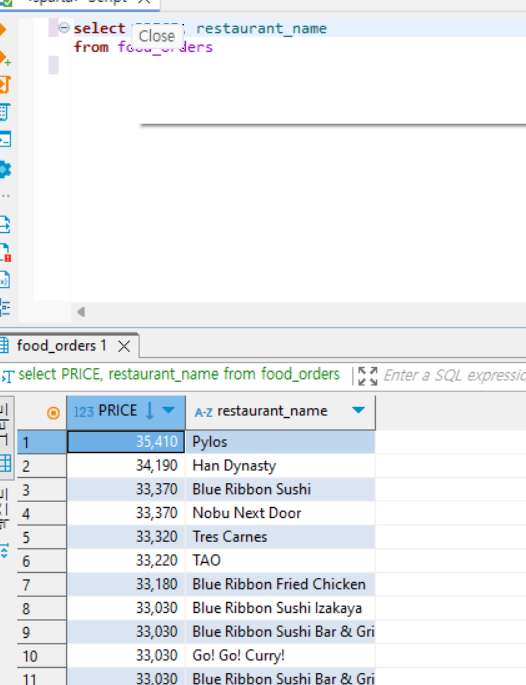Select the Nobu Next Door cell
The height and width of the screenshot is (685, 526).
pos(280,513)
